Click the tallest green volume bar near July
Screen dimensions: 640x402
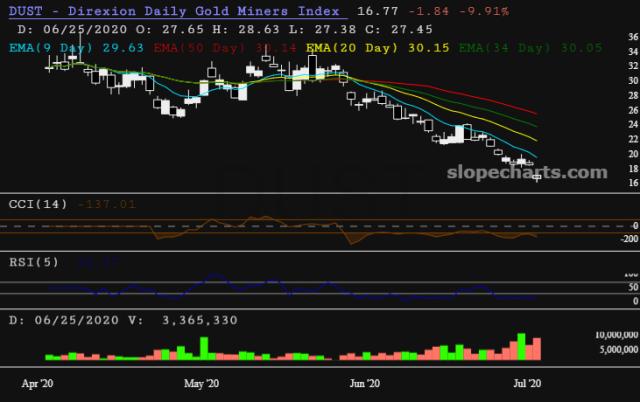click(521, 347)
